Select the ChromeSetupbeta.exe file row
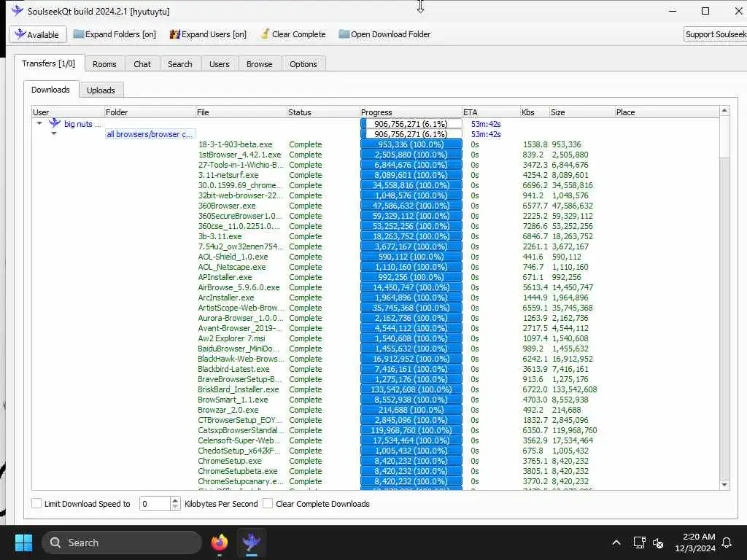This screenshot has width=747, height=560. click(376, 471)
